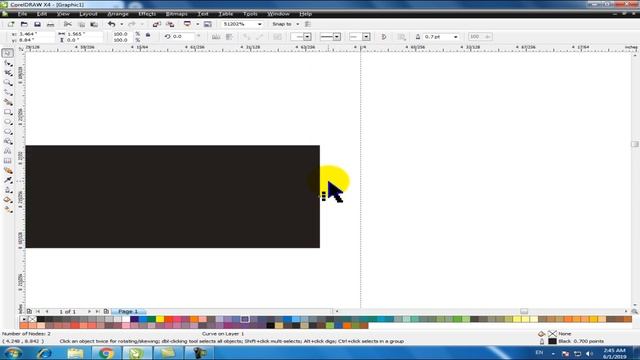This screenshot has height=360, width=640.
Task: Select the Polygon tool
Action: click(x=8, y=132)
